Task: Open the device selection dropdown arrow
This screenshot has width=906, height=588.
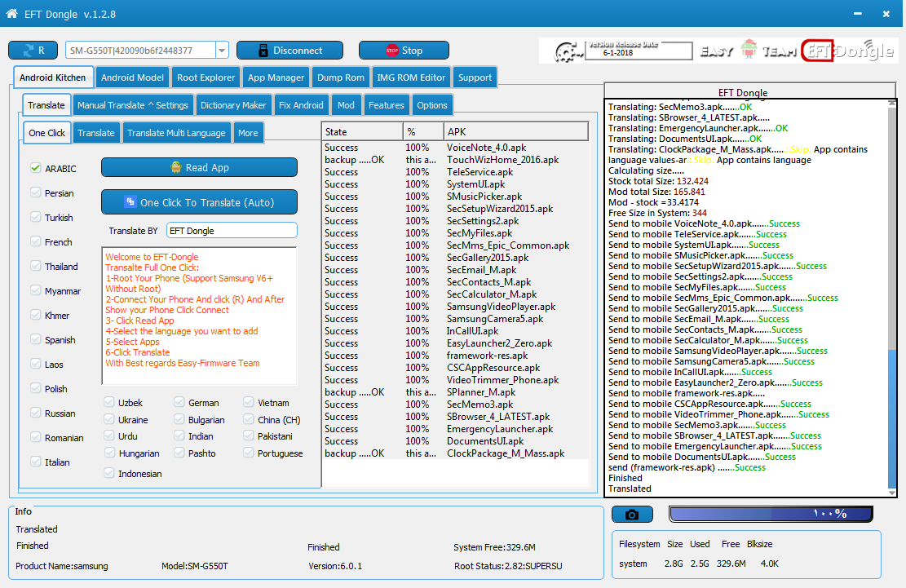Action: click(222, 51)
